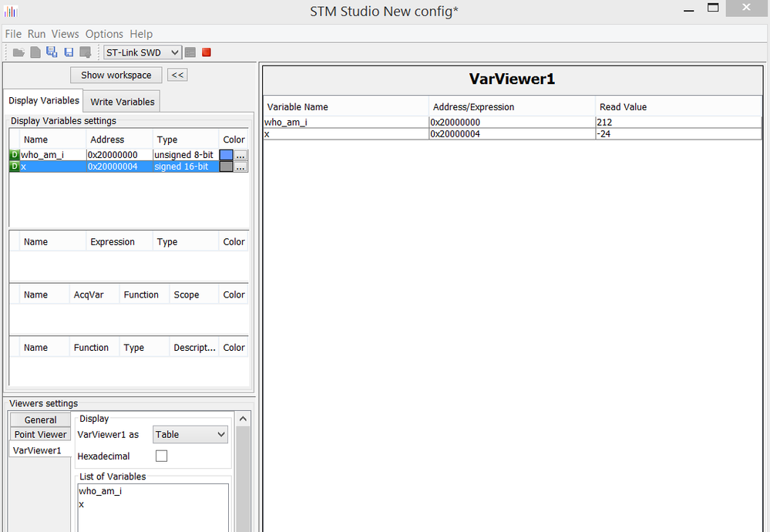This screenshot has height=532, width=770.
Task: Click the 0x20000000 address in settings table
Action: tap(119, 155)
